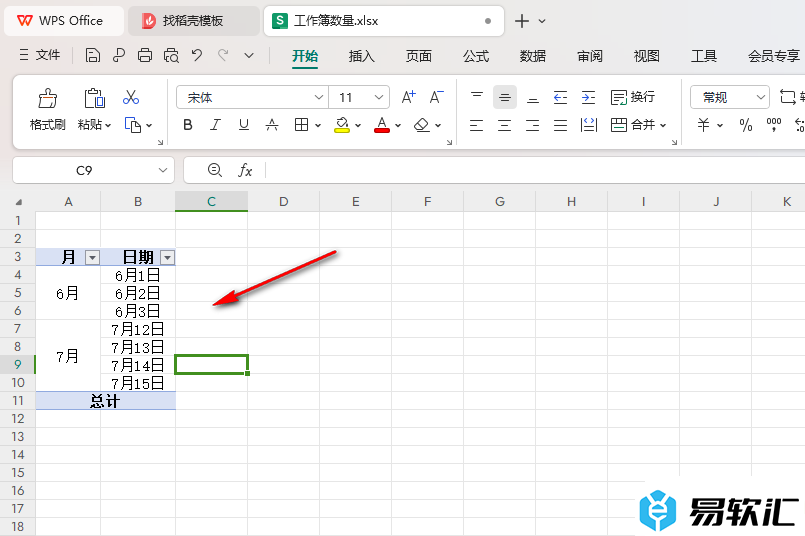
Task: Apply the yellow fill color
Action: (x=342, y=125)
